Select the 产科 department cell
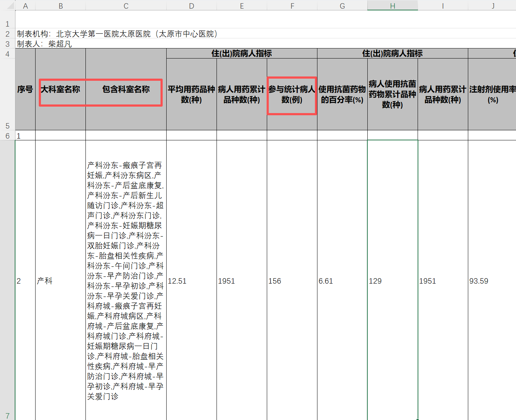The width and height of the screenshot is (516, 420). 60,281
